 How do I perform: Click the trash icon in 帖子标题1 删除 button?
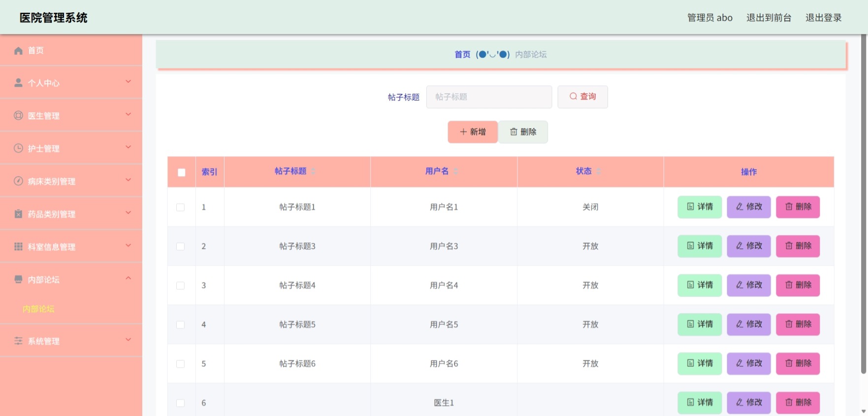coord(789,207)
